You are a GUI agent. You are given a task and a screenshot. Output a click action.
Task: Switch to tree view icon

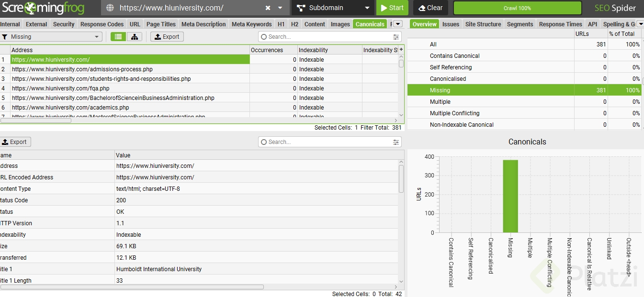[134, 37]
